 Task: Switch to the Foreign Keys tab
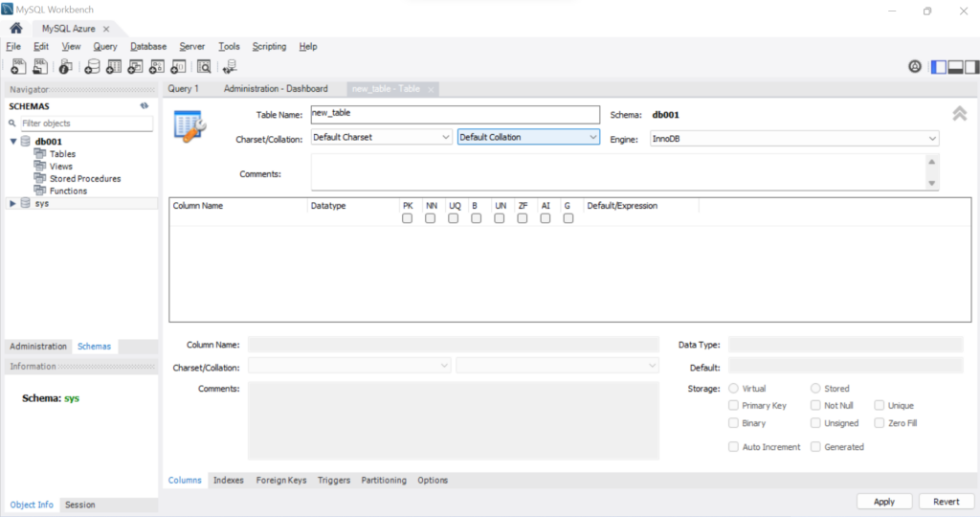point(281,480)
